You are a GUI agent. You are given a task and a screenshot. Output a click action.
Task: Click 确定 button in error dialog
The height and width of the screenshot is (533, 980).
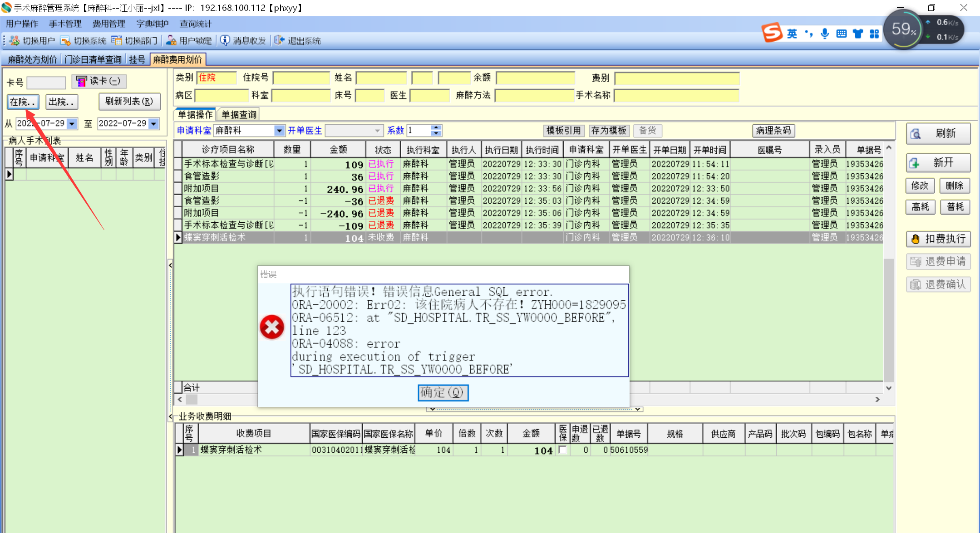click(x=443, y=392)
